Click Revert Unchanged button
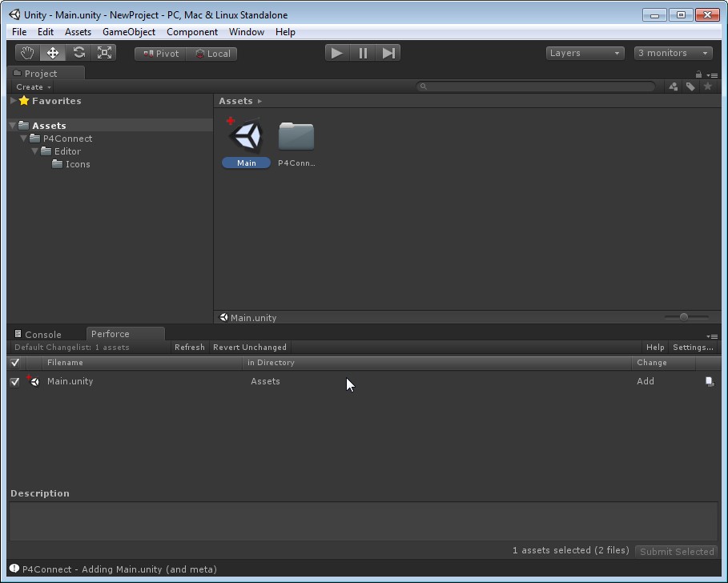 (250, 348)
